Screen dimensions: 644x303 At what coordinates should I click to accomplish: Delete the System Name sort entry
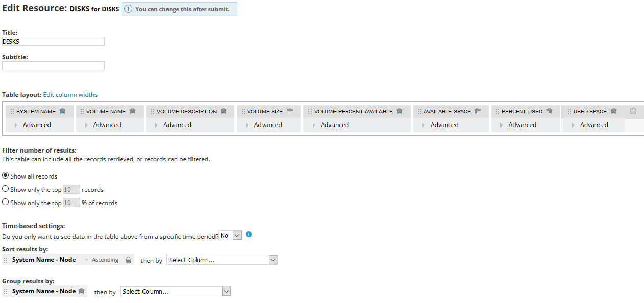click(129, 260)
